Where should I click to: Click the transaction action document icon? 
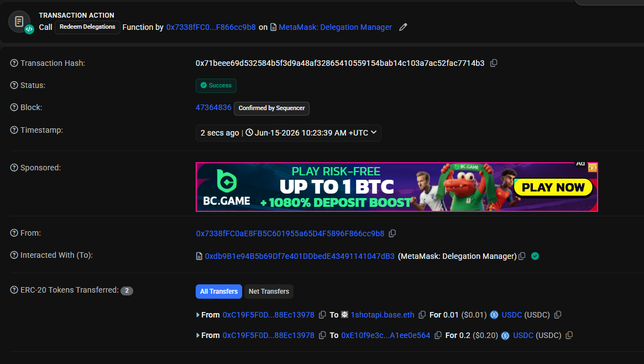(19, 22)
